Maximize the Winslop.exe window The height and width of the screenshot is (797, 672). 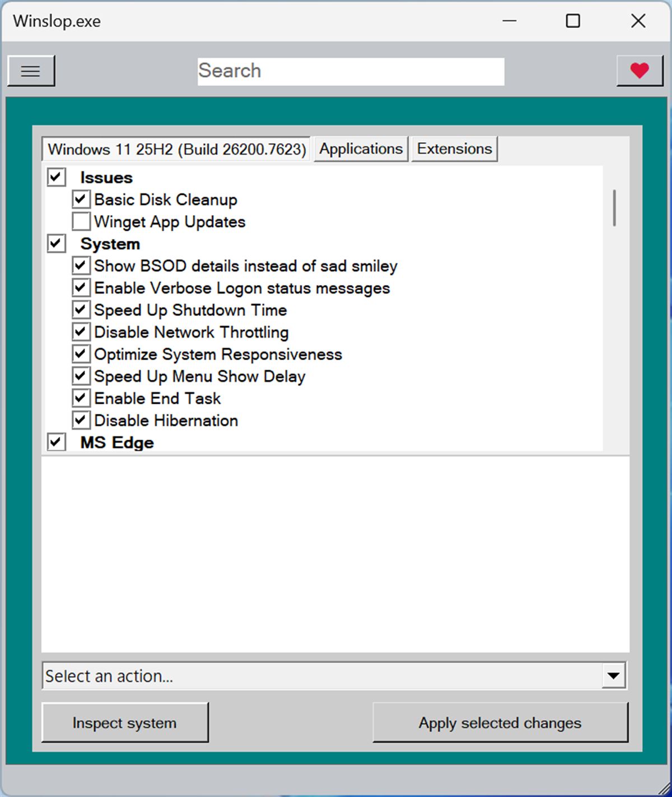tap(573, 21)
